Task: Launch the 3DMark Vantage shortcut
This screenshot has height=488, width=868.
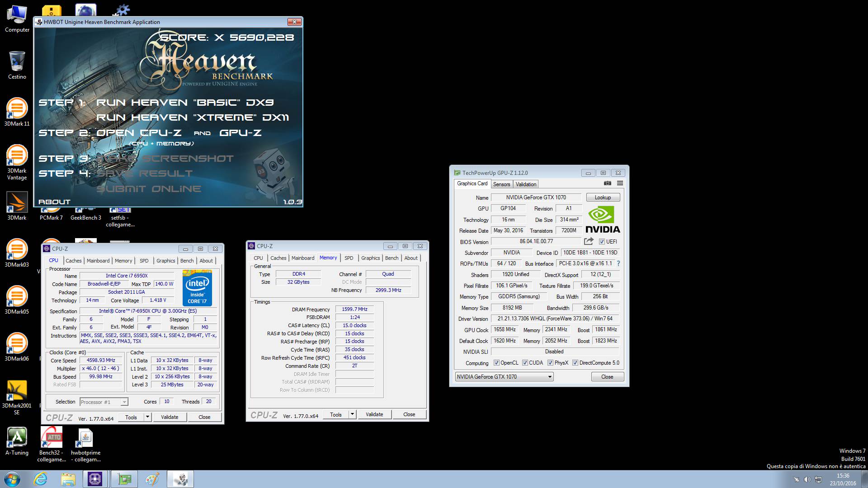Action: [17, 162]
